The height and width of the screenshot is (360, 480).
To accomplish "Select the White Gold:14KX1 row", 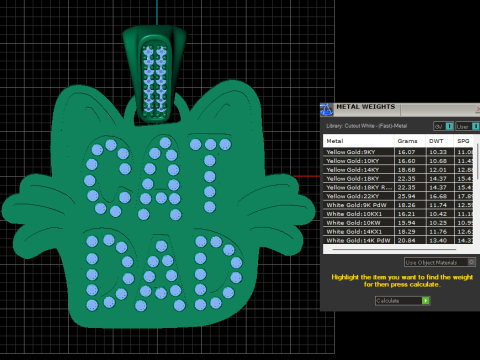I will [398, 231].
